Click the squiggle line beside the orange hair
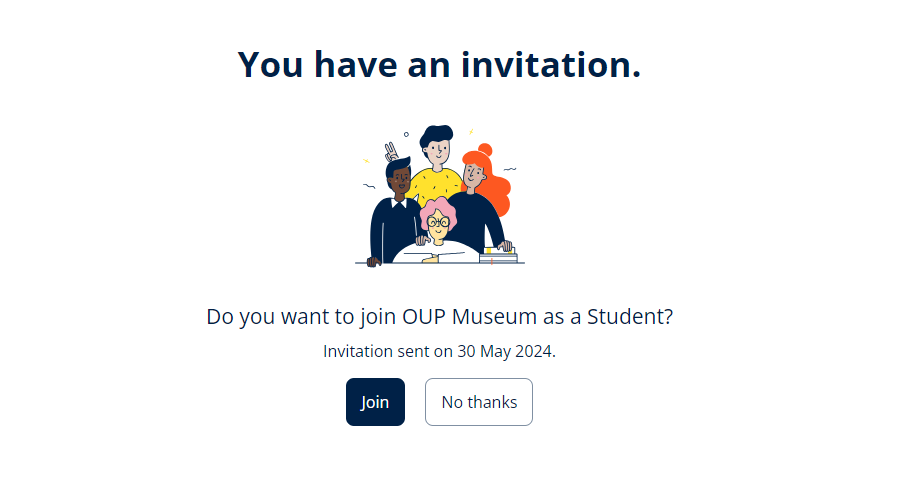Screen dimensions: 901x499 510,169
